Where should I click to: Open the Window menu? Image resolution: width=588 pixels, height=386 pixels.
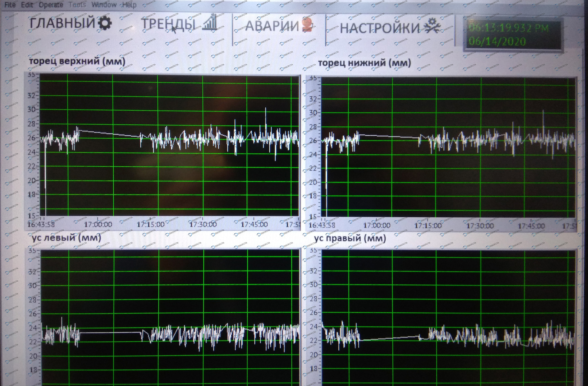point(104,5)
